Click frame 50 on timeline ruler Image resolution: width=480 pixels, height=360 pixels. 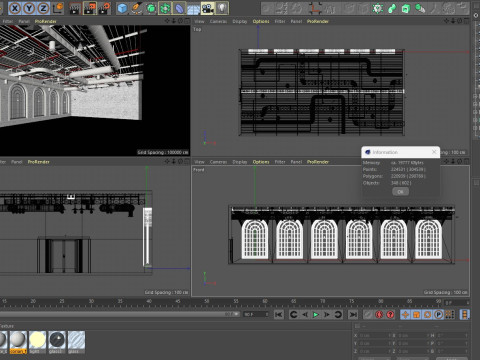207,301
